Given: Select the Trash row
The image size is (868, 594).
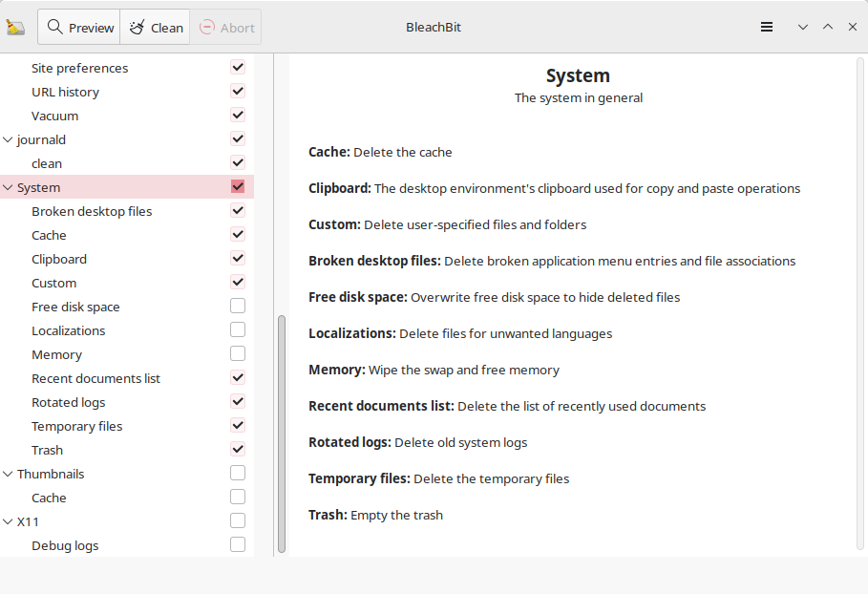Looking at the screenshot, I should point(127,449).
